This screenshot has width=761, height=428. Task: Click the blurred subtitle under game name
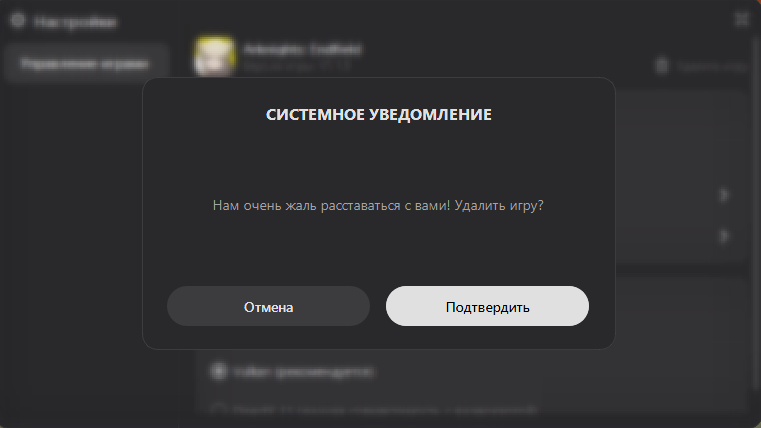(297, 66)
